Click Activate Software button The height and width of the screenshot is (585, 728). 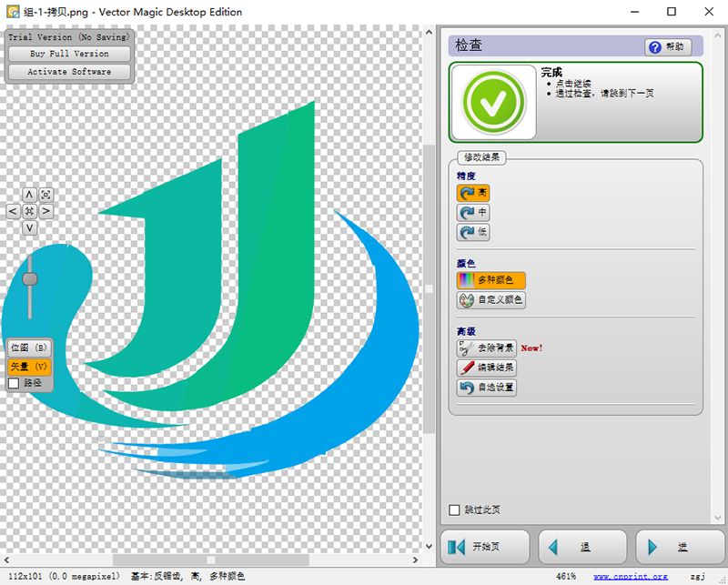click(69, 72)
